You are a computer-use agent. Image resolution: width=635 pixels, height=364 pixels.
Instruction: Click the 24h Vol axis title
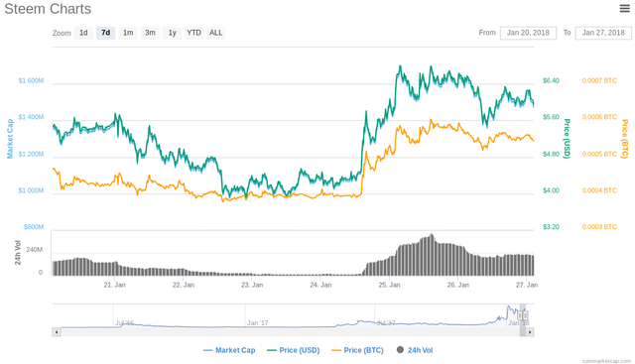pyautogui.click(x=18, y=253)
